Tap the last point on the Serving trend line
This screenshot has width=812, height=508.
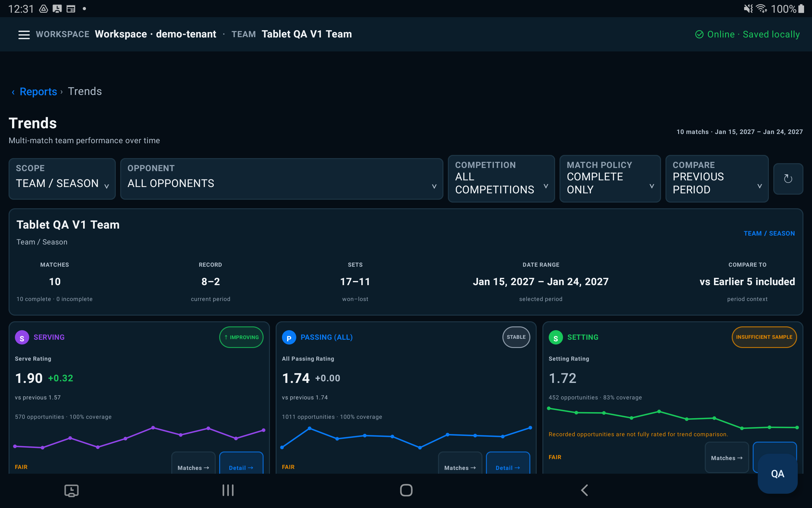263,430
